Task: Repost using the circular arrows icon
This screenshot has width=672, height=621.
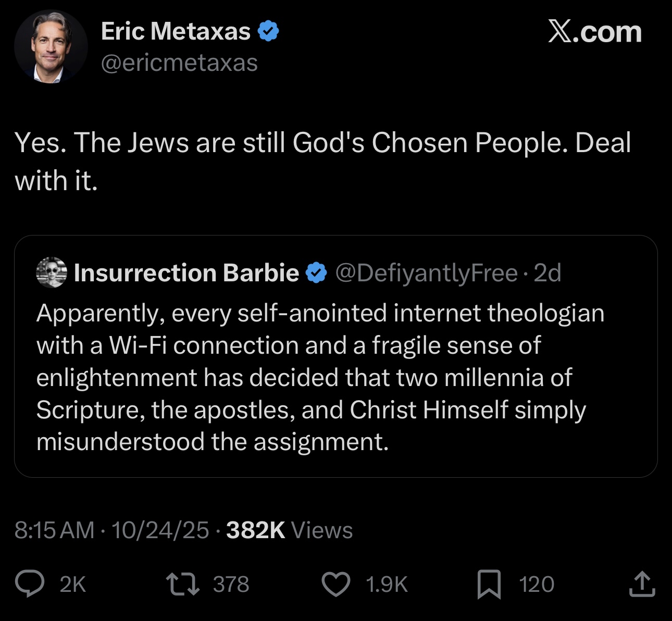Action: [x=182, y=584]
